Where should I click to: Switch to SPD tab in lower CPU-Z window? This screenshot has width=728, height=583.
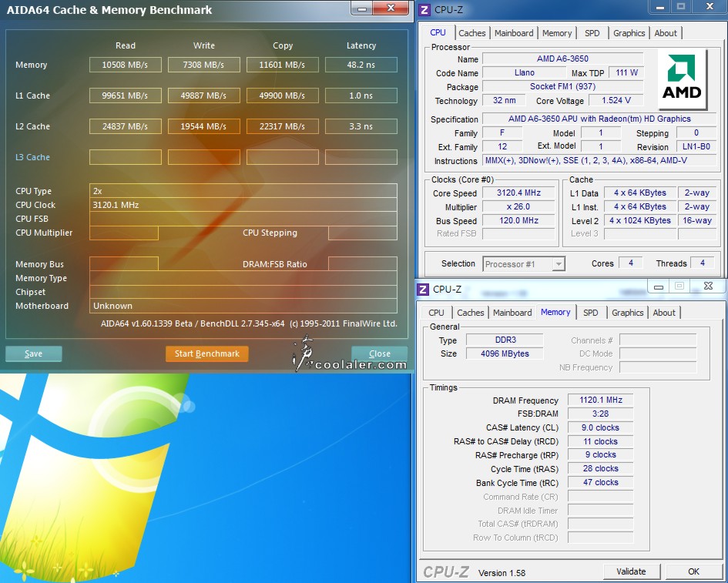(591, 313)
